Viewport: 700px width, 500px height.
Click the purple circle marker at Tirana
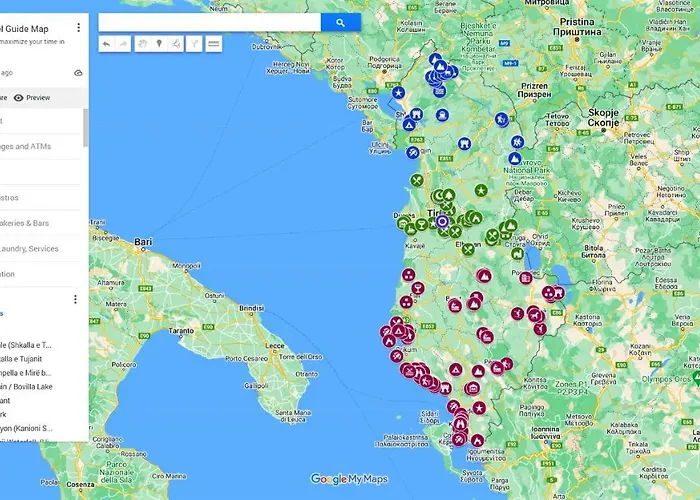442,221
